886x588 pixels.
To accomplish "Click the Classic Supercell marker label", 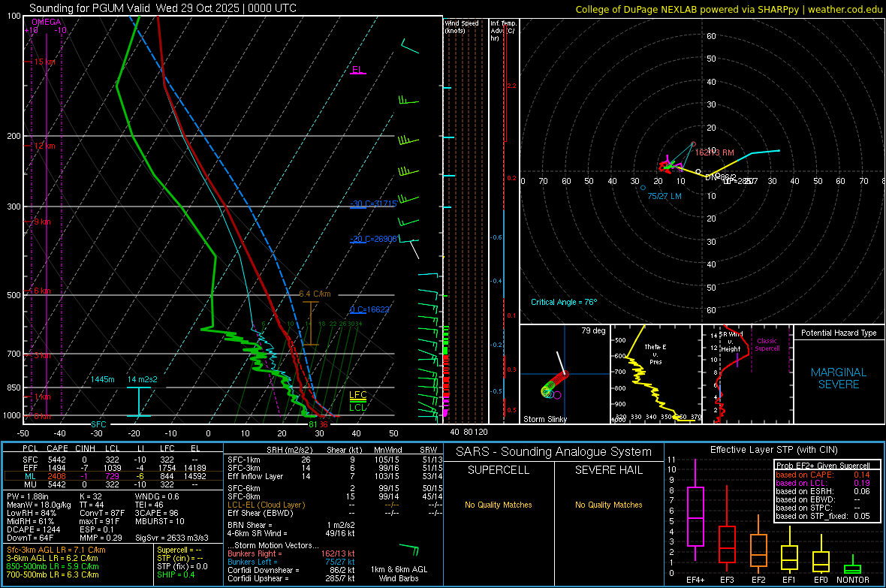I will pos(767,345).
